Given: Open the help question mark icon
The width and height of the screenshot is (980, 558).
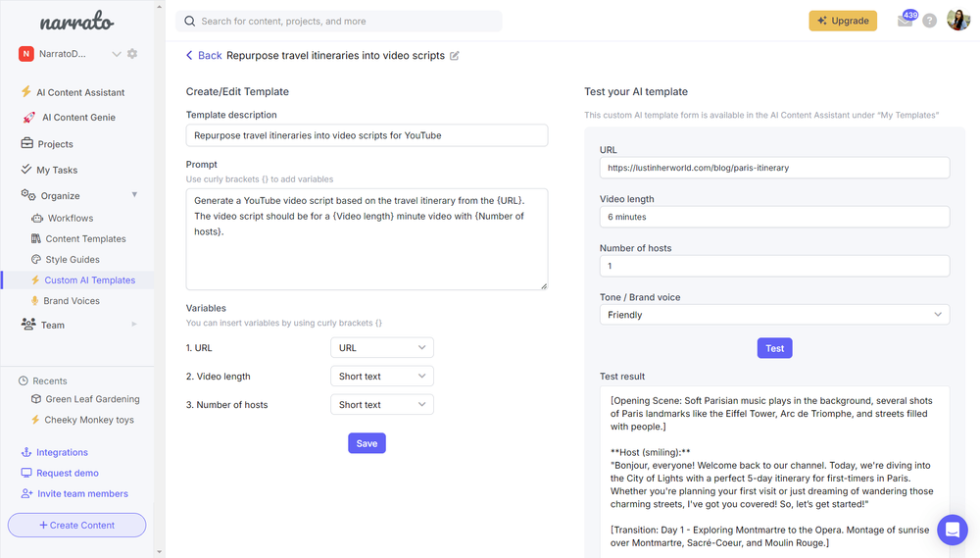Looking at the screenshot, I should [929, 21].
